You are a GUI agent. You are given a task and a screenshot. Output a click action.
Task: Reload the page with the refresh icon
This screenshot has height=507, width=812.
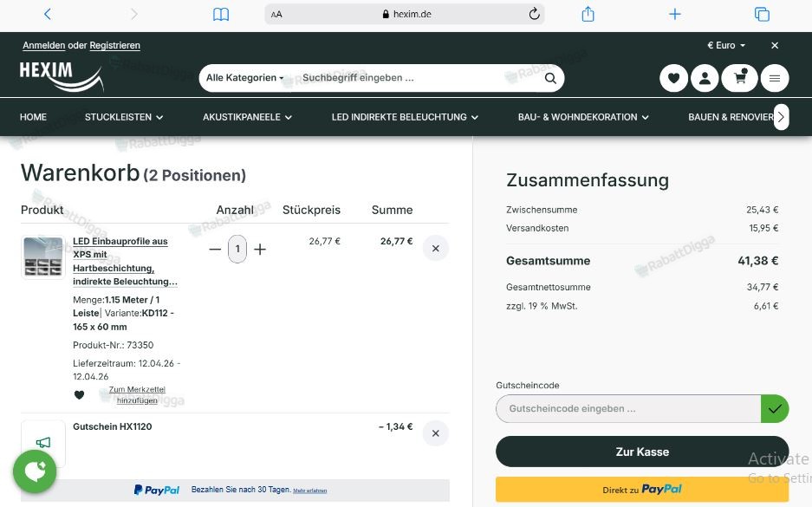pos(534,14)
